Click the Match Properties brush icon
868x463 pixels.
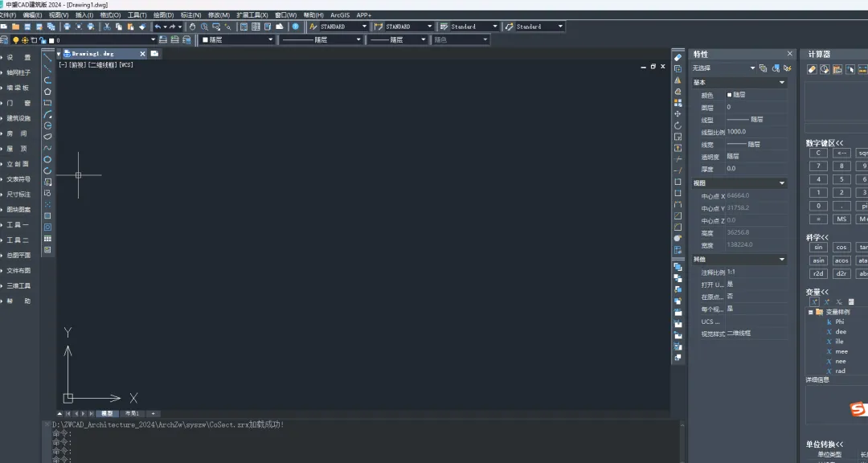[x=142, y=27]
